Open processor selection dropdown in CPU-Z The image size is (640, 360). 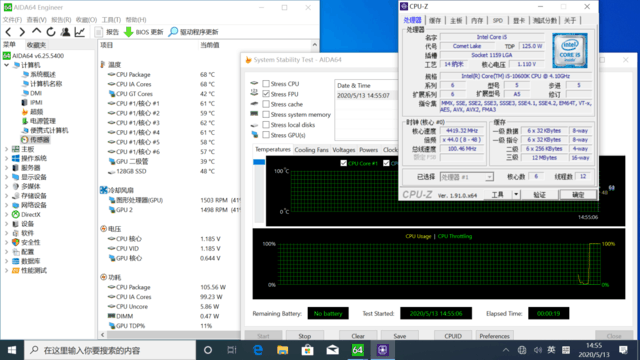click(x=489, y=177)
